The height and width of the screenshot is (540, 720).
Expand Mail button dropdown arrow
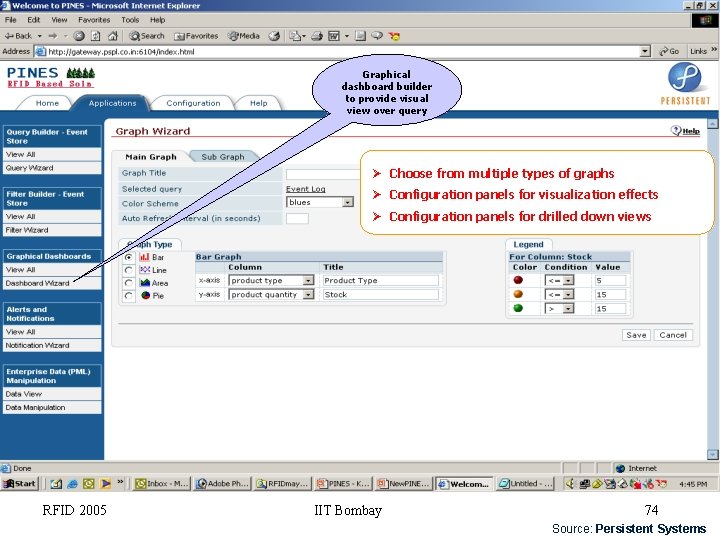304,36
